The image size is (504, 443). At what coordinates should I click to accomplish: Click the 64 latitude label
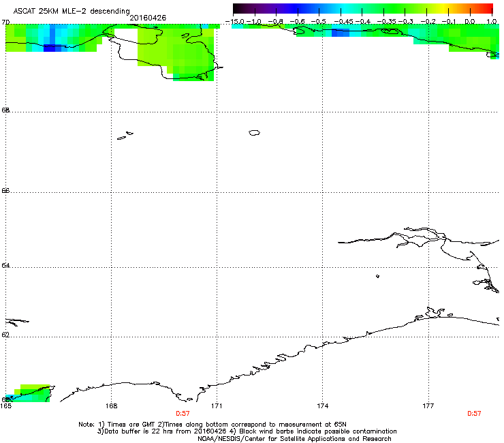[x=5, y=265]
